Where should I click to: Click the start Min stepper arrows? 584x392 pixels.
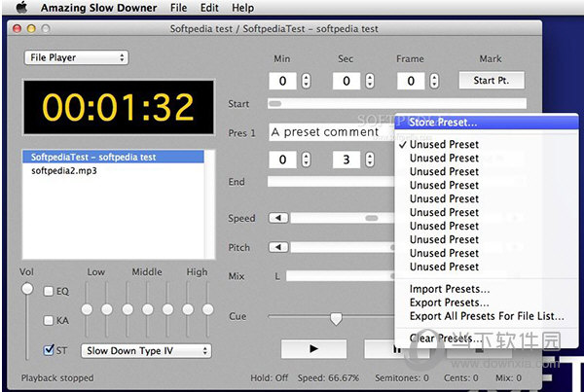pos(306,81)
